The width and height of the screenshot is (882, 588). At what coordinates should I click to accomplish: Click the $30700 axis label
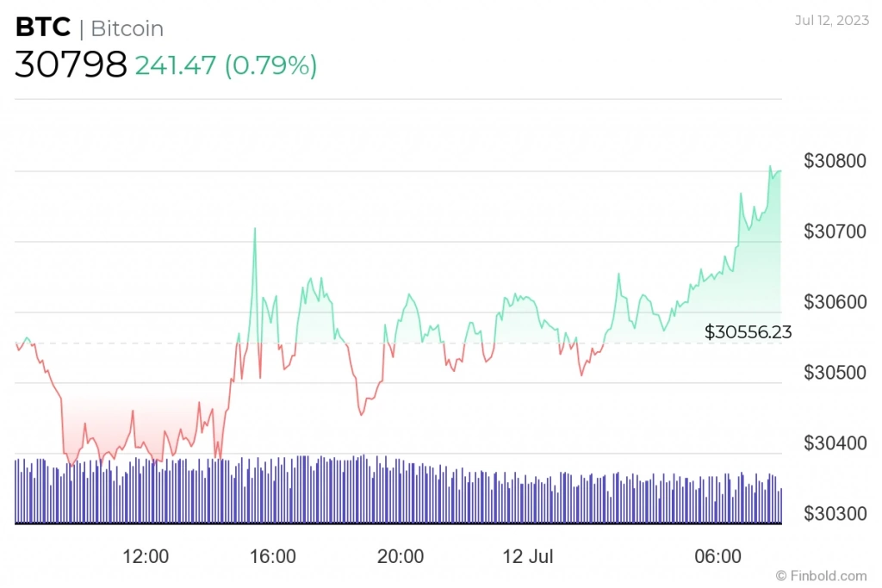pos(835,231)
